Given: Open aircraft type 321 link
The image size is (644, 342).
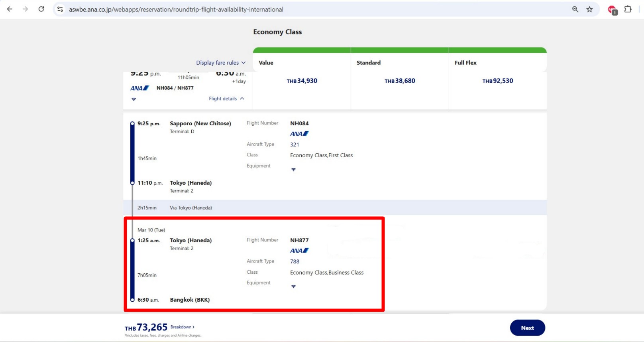Looking at the screenshot, I should click(x=295, y=144).
